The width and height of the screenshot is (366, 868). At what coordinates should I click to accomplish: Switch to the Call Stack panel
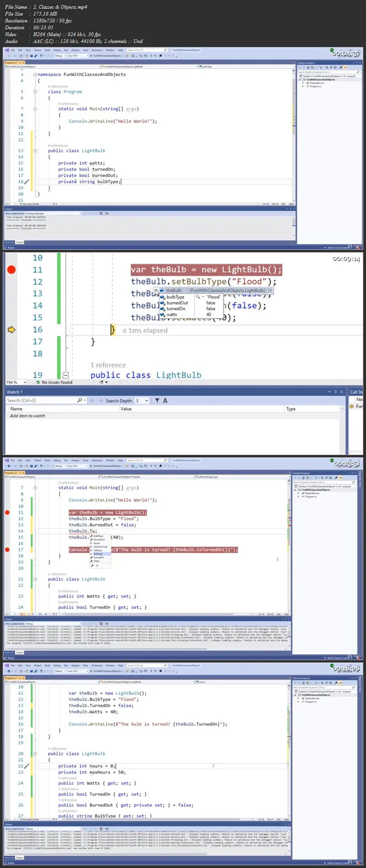(356, 392)
